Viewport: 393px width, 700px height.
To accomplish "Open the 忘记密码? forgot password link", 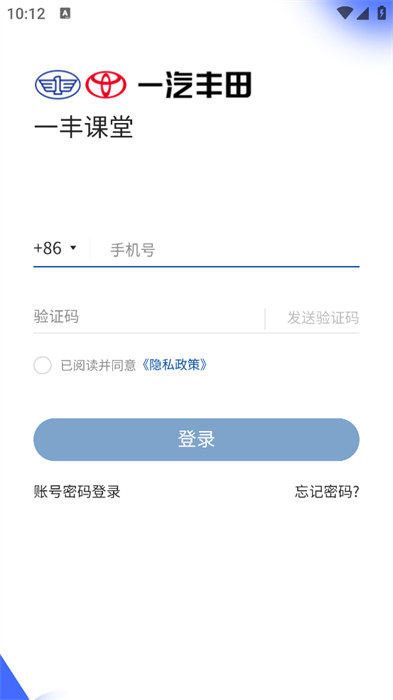I will (327, 492).
